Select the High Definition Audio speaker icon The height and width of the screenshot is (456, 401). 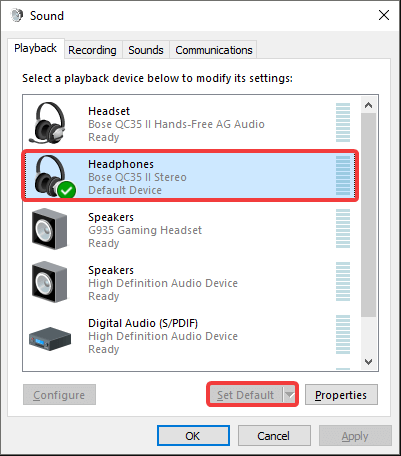coord(49,282)
